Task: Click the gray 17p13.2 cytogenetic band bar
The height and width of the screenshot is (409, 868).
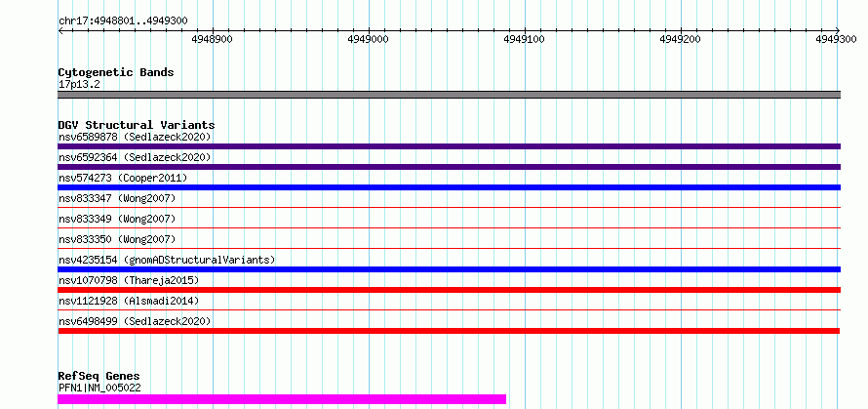Action: coord(449,95)
